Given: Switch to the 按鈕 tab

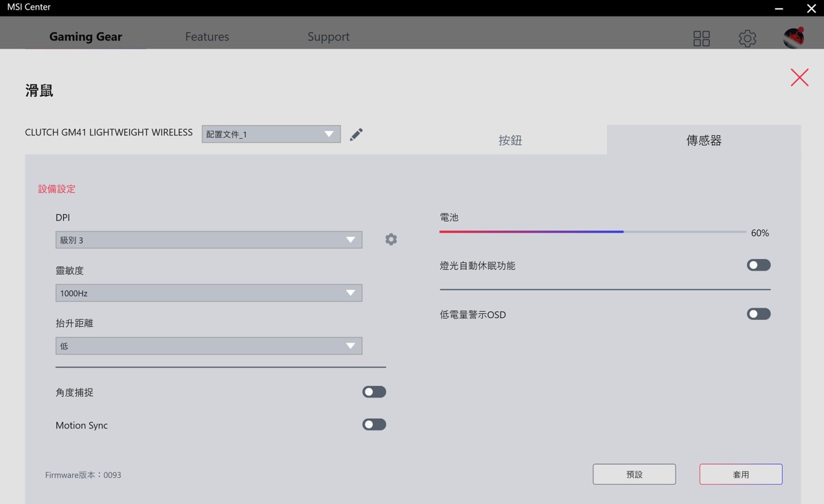Looking at the screenshot, I should pyautogui.click(x=510, y=140).
